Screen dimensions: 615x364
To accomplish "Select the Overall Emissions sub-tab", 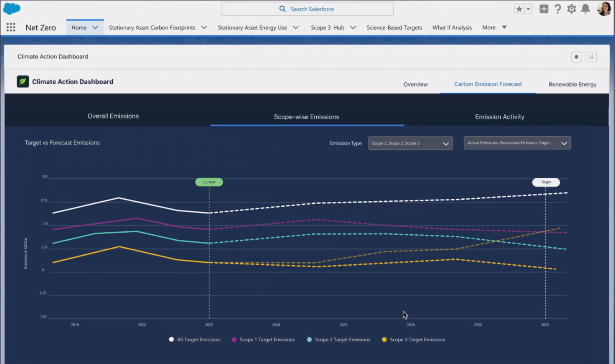I will [113, 116].
